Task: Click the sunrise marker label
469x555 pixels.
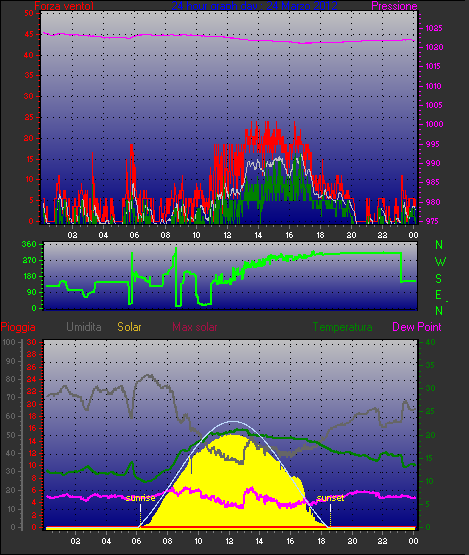Action: [141, 498]
